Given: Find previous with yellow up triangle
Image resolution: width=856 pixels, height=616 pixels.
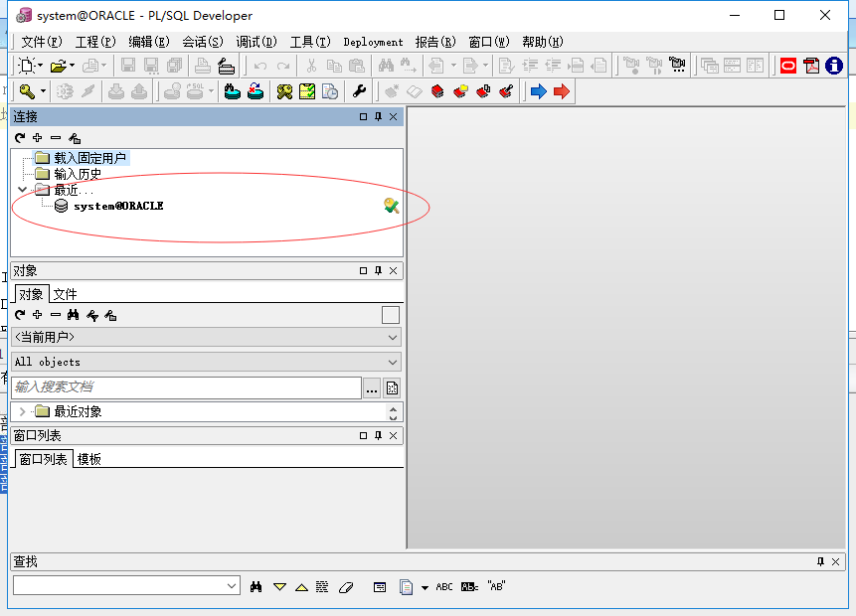Looking at the screenshot, I should pos(301,587).
